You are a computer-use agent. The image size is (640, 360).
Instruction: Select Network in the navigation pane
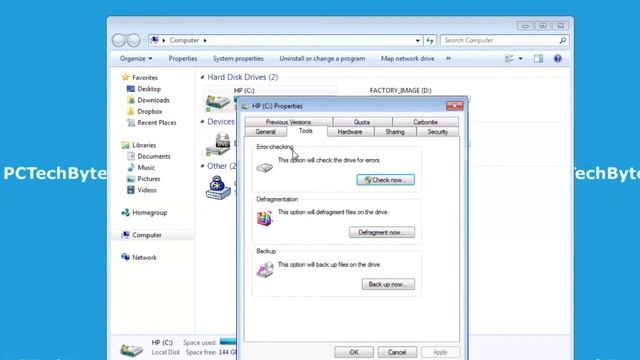(144, 258)
